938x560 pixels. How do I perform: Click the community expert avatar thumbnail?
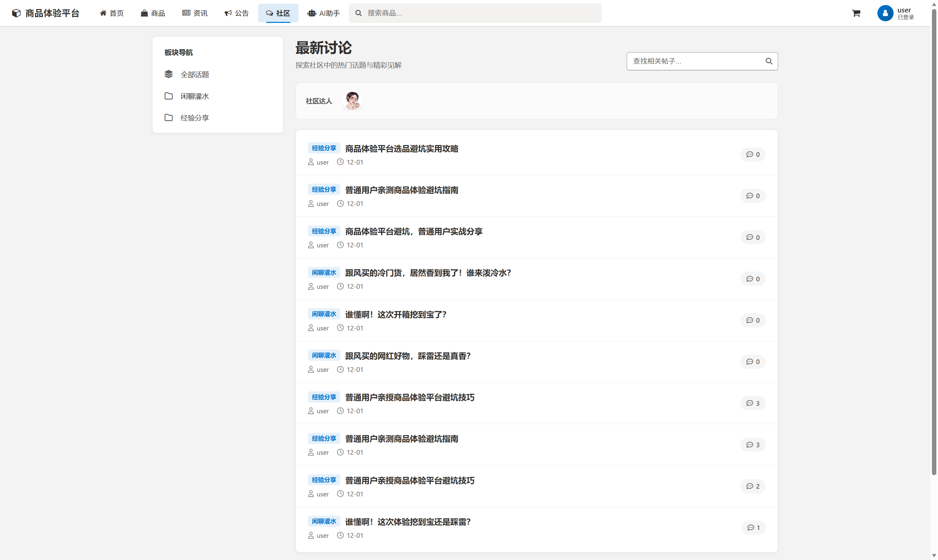[352, 101]
